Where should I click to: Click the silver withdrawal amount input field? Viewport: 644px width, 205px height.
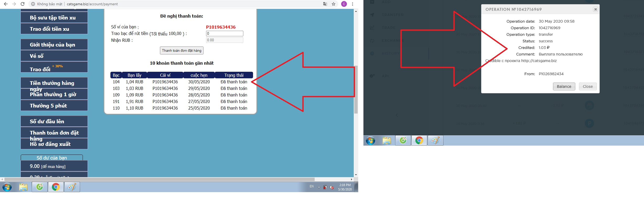(x=225, y=33)
